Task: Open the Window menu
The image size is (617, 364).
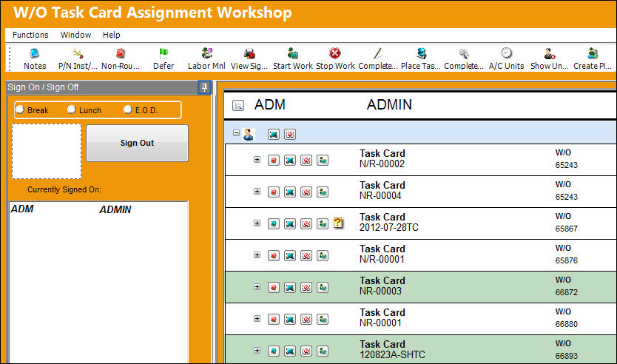Action: (76, 35)
